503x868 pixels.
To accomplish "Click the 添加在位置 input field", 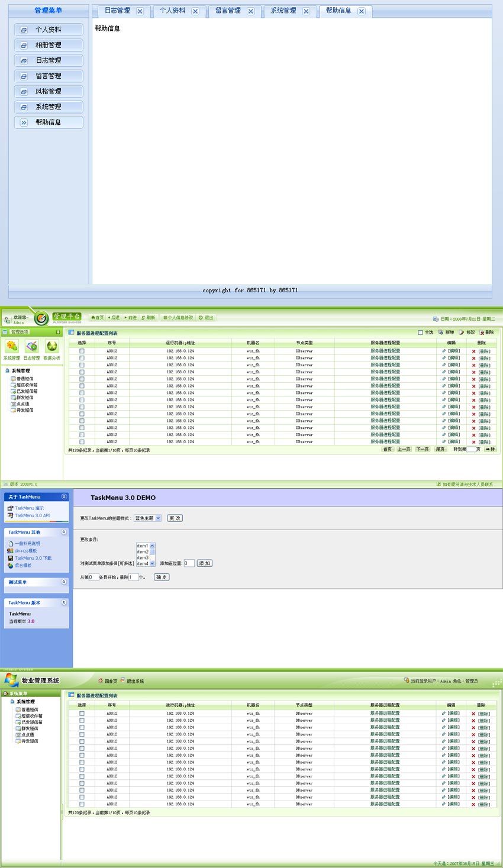I will pos(189,563).
